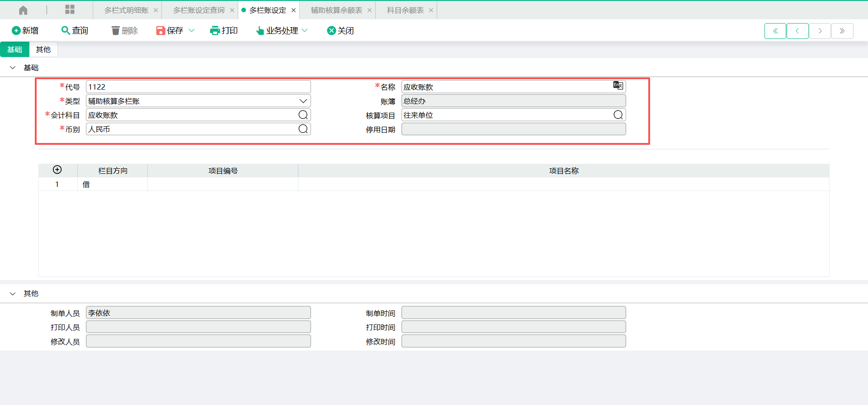
Task: Click the 代号 input field
Action: [198, 87]
